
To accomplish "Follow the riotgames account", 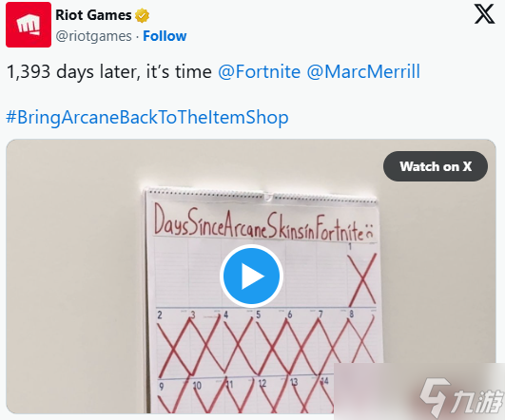I will tap(165, 36).
